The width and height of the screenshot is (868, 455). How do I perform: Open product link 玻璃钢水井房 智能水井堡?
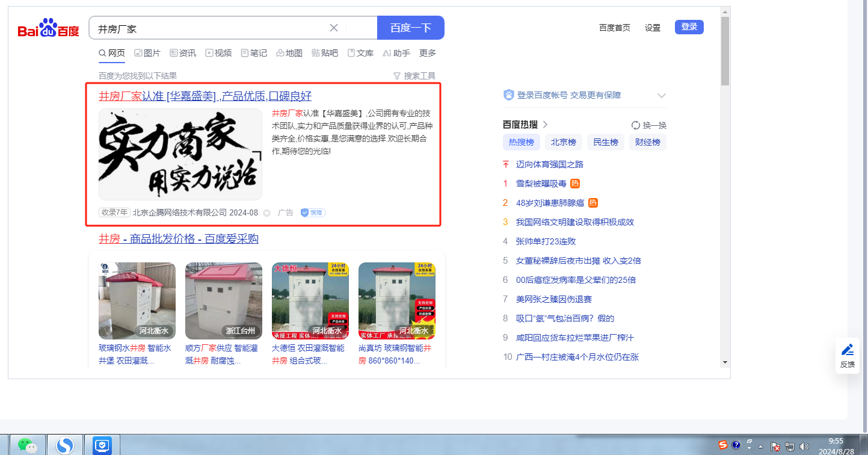[136, 354]
